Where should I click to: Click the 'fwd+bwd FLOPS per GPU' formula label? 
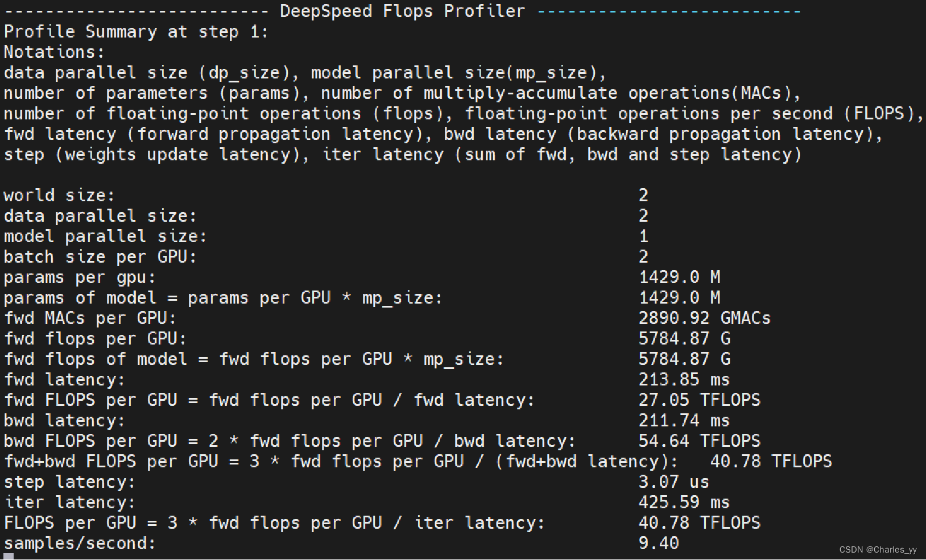[x=341, y=462]
